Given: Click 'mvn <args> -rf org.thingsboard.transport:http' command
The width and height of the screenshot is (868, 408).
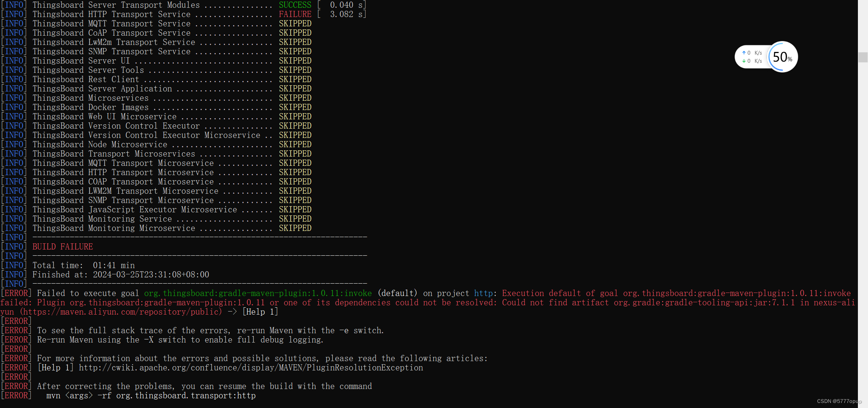Looking at the screenshot, I should coord(151,396).
